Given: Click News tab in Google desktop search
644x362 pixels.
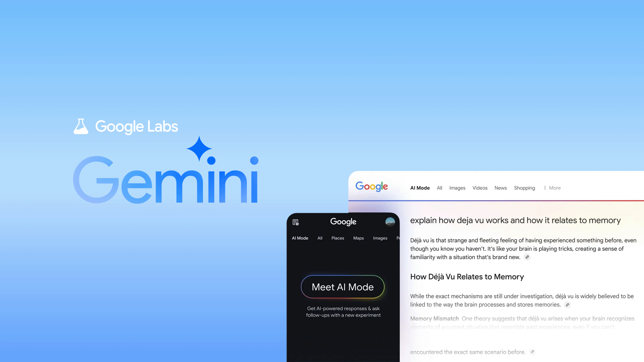Looking at the screenshot, I should pos(500,188).
